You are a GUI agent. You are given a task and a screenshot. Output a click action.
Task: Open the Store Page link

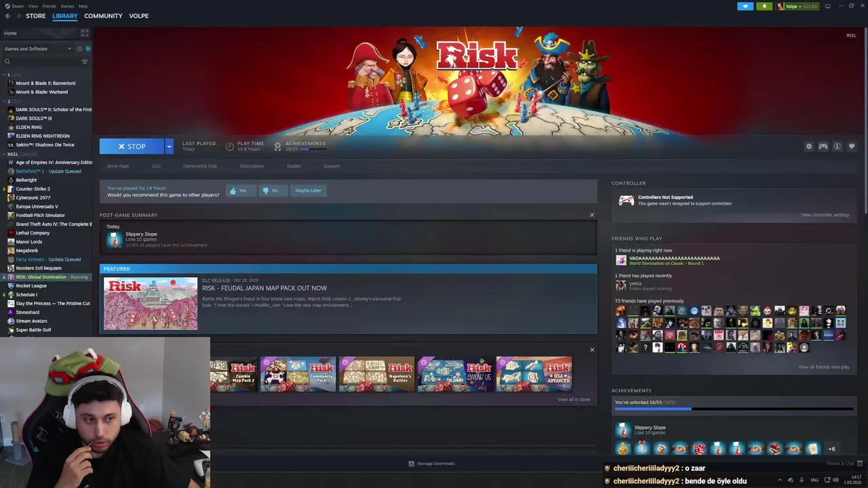[x=118, y=166]
